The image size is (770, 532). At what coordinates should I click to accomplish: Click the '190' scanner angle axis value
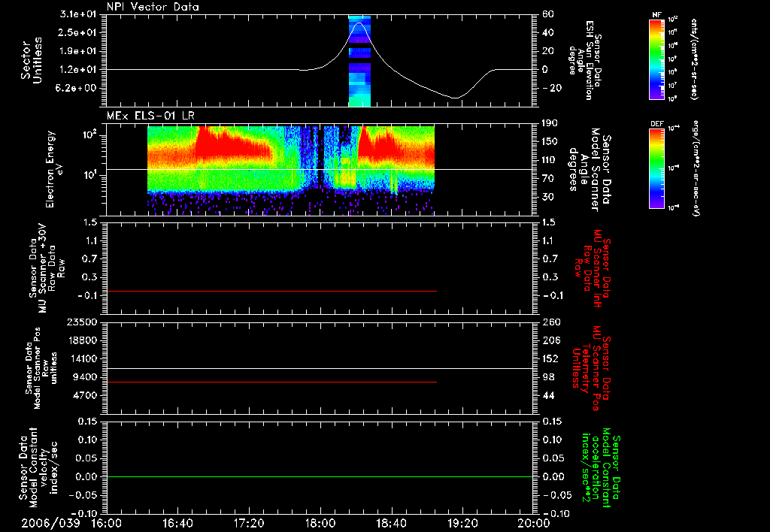click(551, 123)
